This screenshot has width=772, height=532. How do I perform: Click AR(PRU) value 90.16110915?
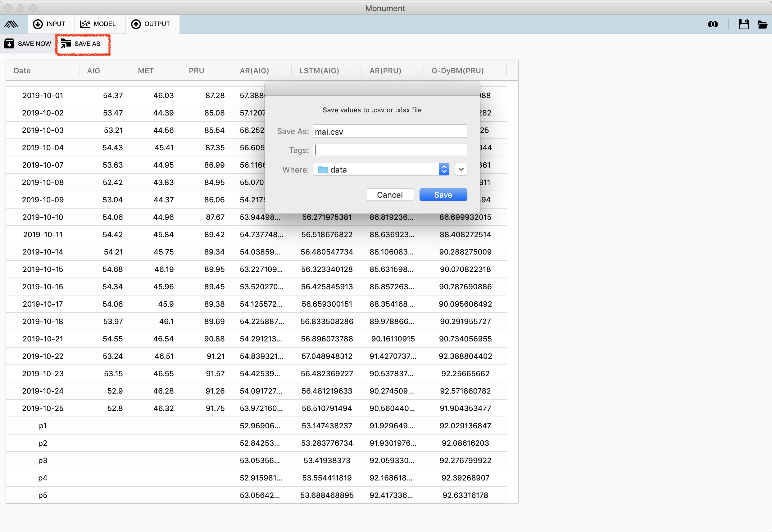(393, 339)
